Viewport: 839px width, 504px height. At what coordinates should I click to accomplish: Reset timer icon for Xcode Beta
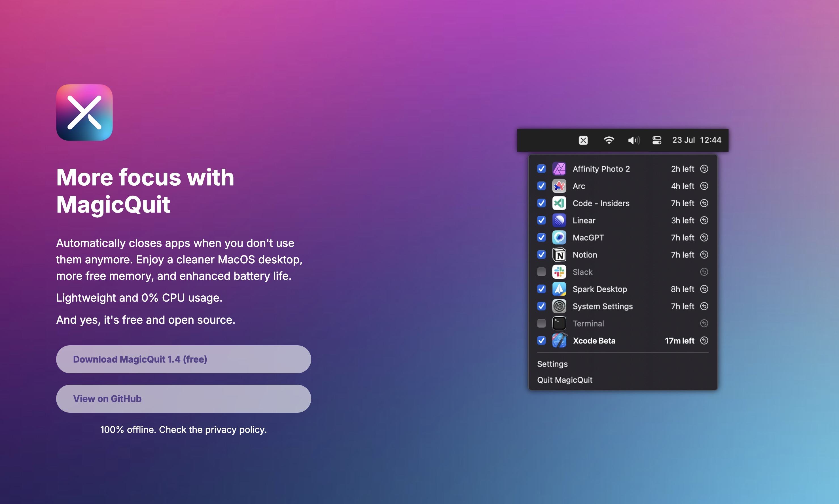pos(704,341)
